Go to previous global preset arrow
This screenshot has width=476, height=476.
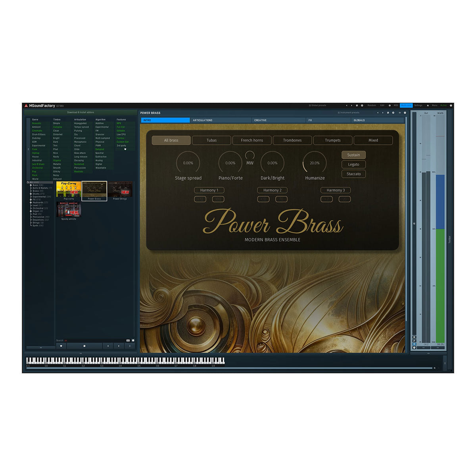point(346,106)
